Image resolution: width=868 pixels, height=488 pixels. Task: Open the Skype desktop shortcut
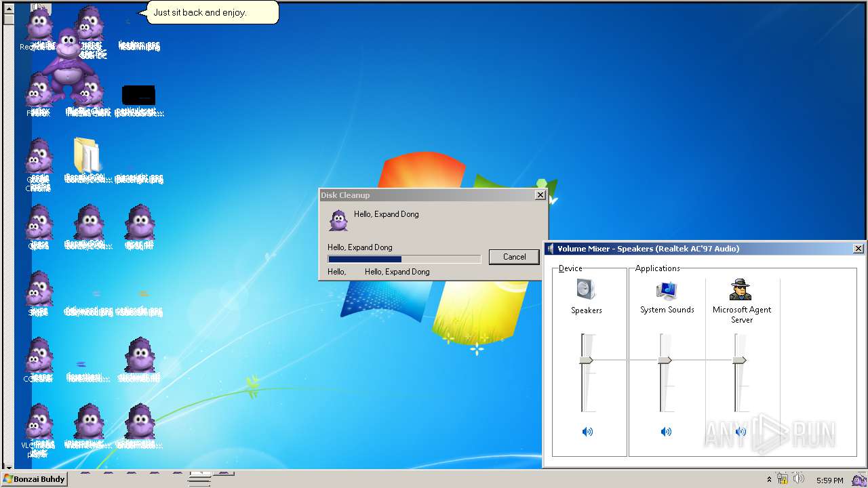click(x=39, y=293)
